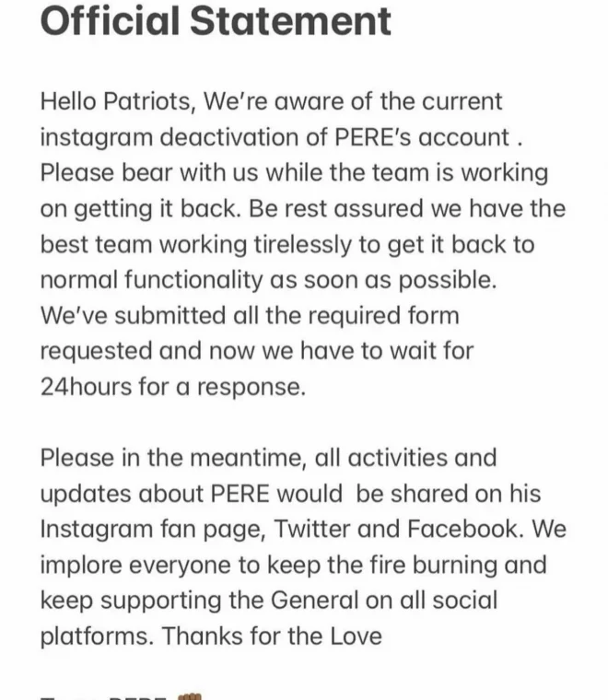The image size is (608, 700).
Task: Click the text "Instagram fan page"
Action: pos(153,529)
